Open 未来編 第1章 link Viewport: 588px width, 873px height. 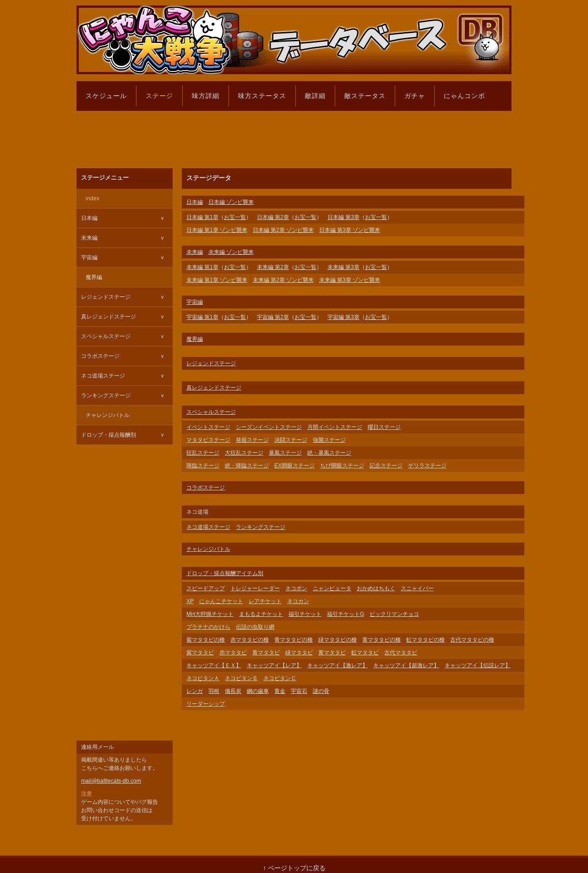[202, 267]
